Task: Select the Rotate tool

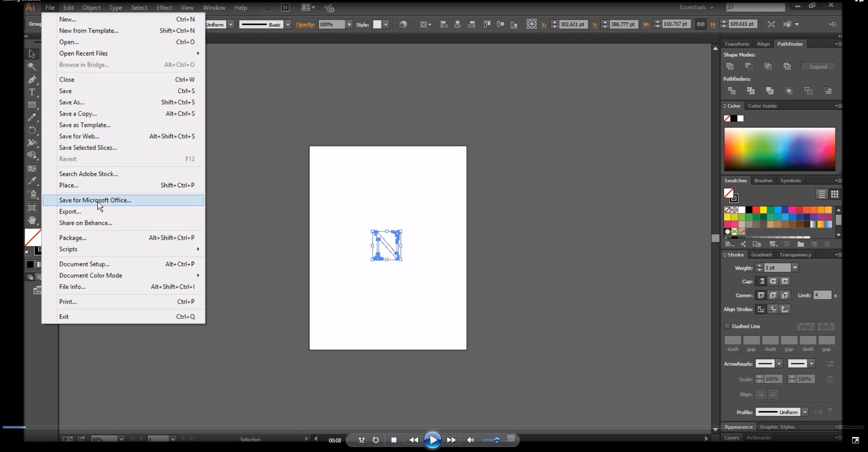Action: point(32,130)
